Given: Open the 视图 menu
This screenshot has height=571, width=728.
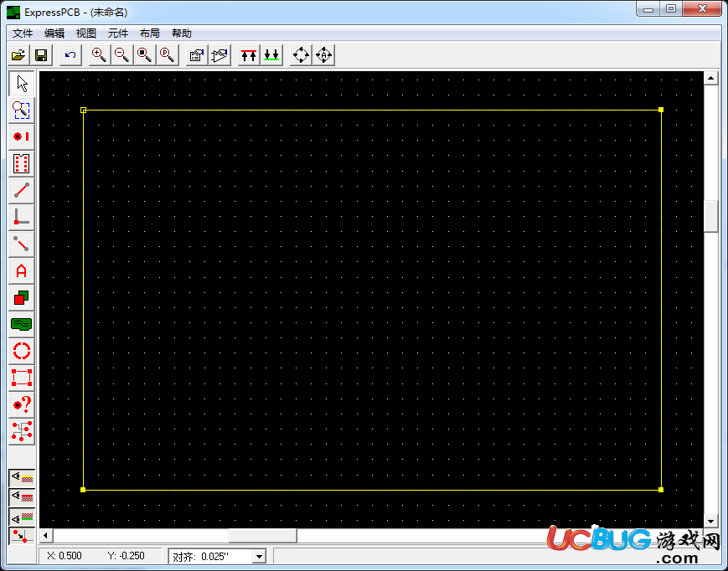Looking at the screenshot, I should [x=86, y=33].
